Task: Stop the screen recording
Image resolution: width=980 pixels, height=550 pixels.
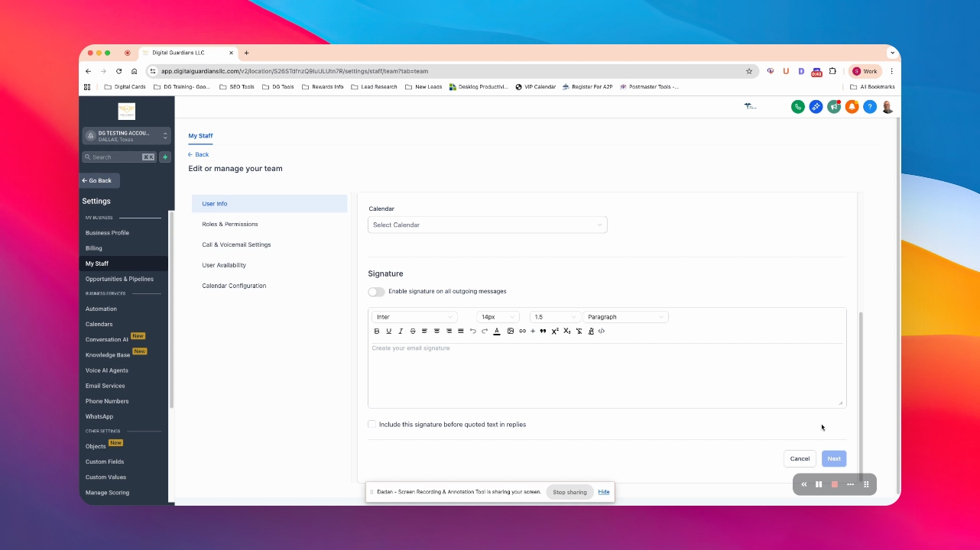Action: click(x=835, y=484)
